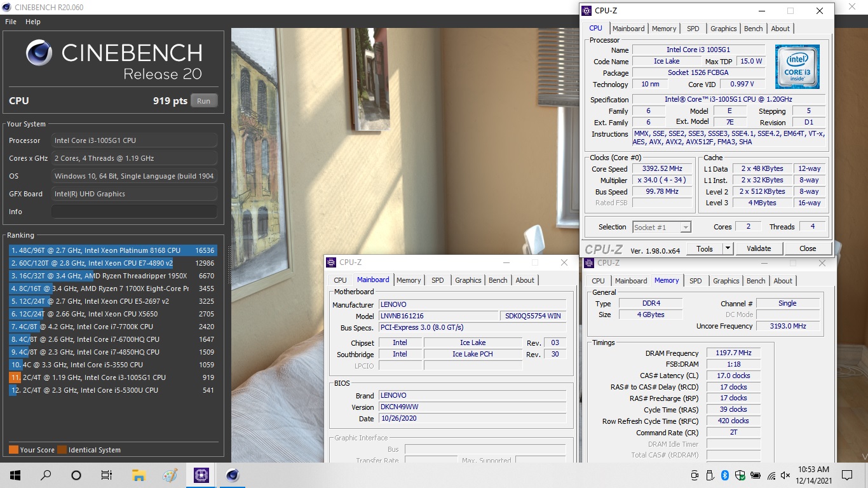This screenshot has height=488, width=868.
Task: Click the empty Info field in Cinebench
Action: tap(134, 212)
